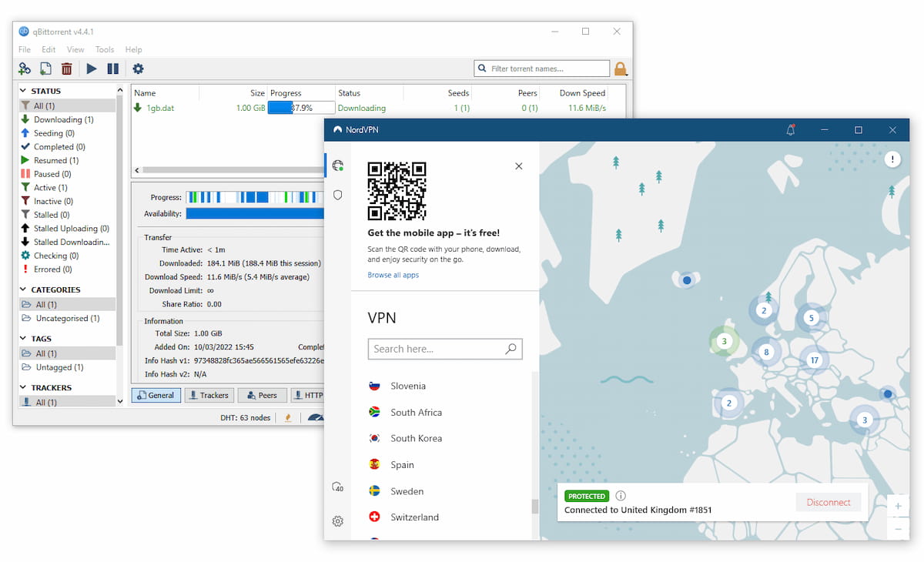Viewport: 924px width, 562px height.
Task: Collapse the CATEGORIES section
Action: point(24,289)
